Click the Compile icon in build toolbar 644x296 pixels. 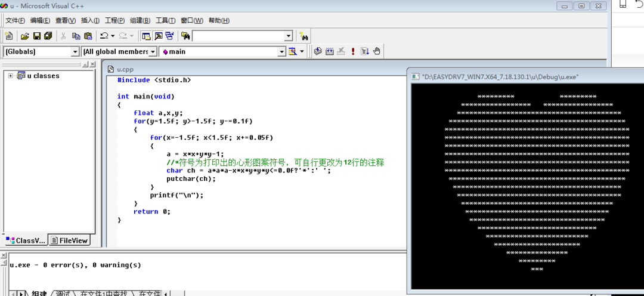317,51
